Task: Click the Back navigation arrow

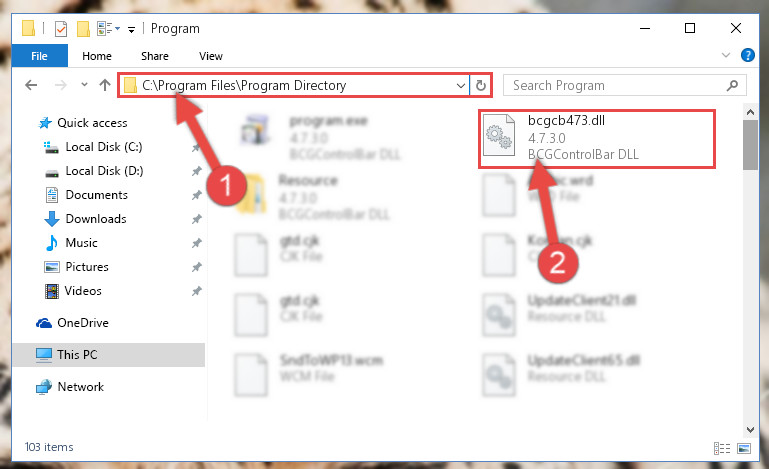Action: point(31,85)
